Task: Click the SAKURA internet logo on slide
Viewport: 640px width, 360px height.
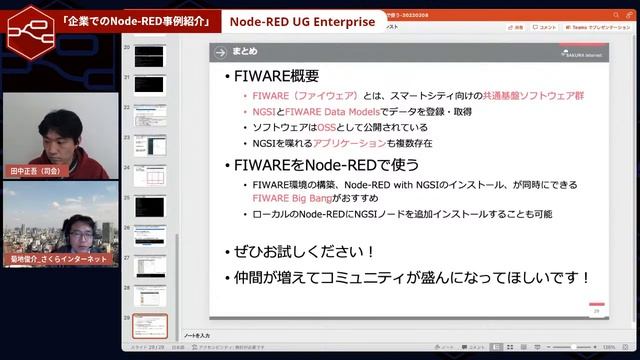Action: point(582,53)
